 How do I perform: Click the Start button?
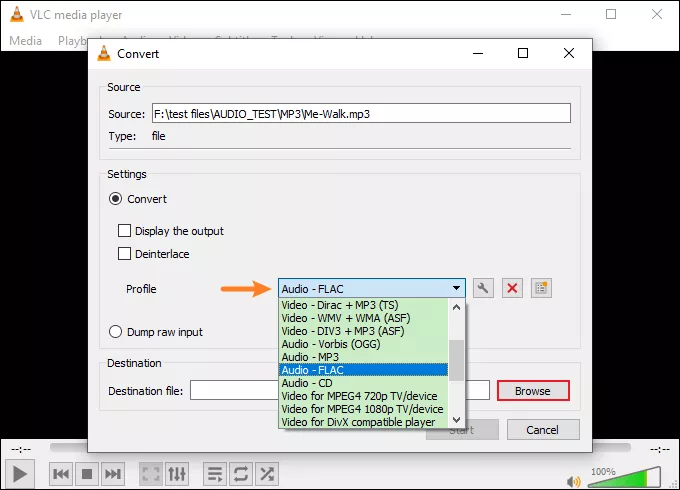click(x=462, y=430)
